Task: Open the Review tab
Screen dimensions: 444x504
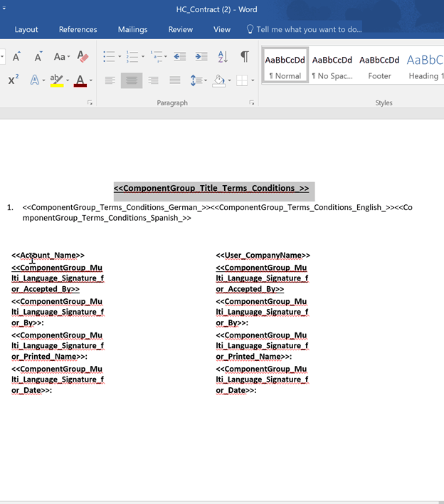Action: click(181, 30)
